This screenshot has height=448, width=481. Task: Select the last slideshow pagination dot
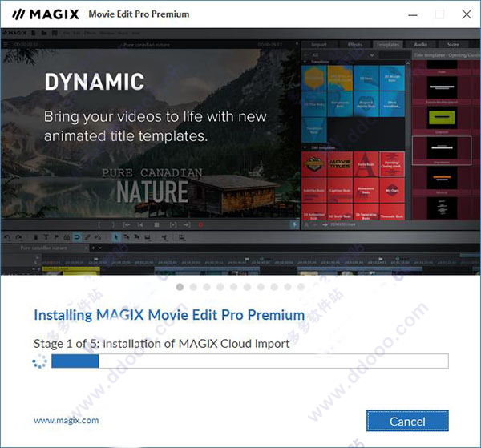tap(301, 287)
